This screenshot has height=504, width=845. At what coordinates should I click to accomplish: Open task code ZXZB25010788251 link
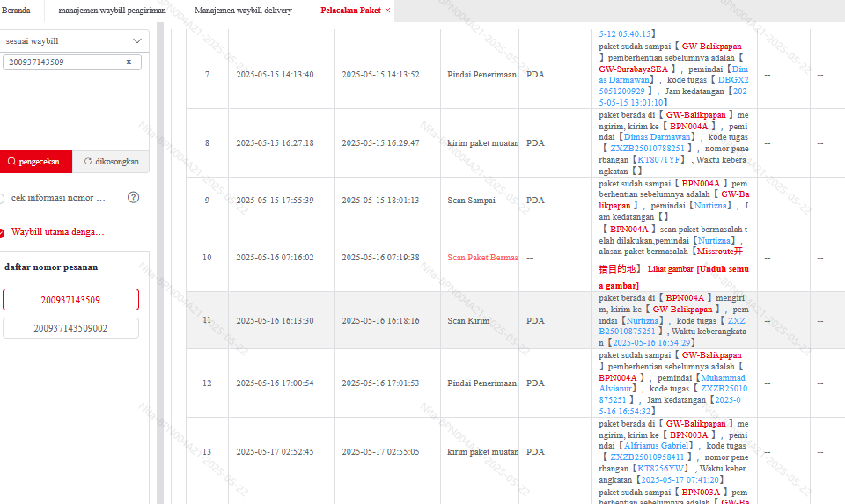click(647, 148)
